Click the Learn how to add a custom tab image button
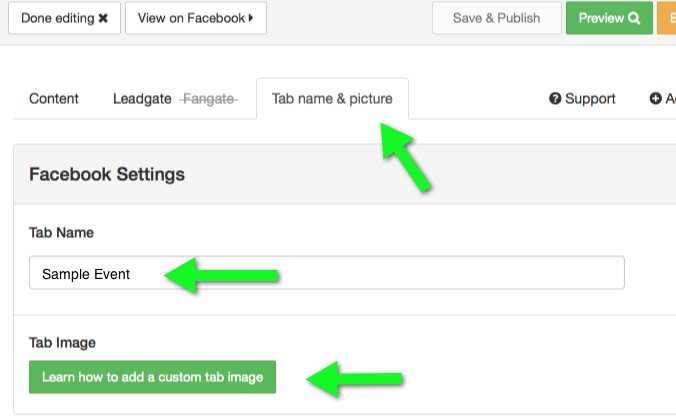This screenshot has height=416, width=676. coord(152,377)
